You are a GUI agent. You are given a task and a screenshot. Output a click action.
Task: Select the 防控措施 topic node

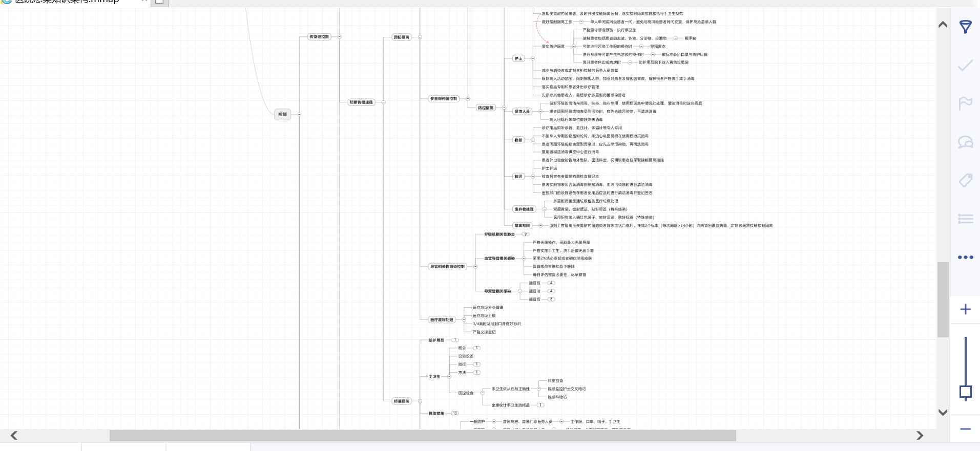(x=486, y=108)
